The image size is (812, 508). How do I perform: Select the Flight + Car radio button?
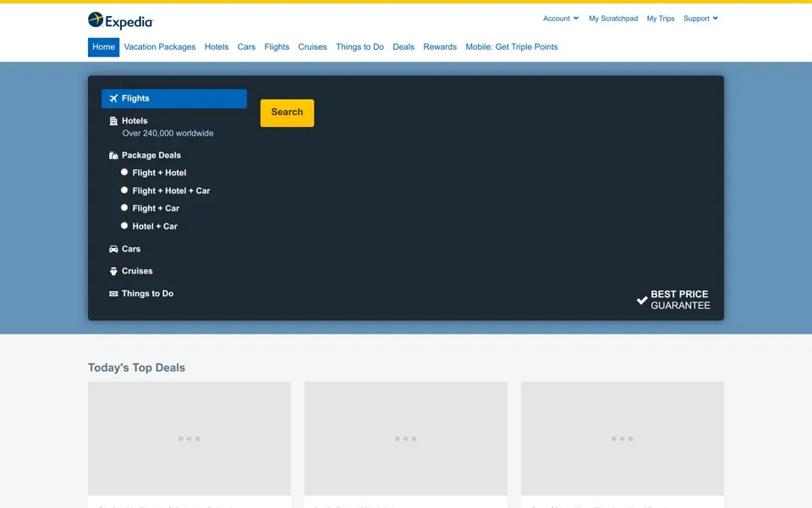124,208
